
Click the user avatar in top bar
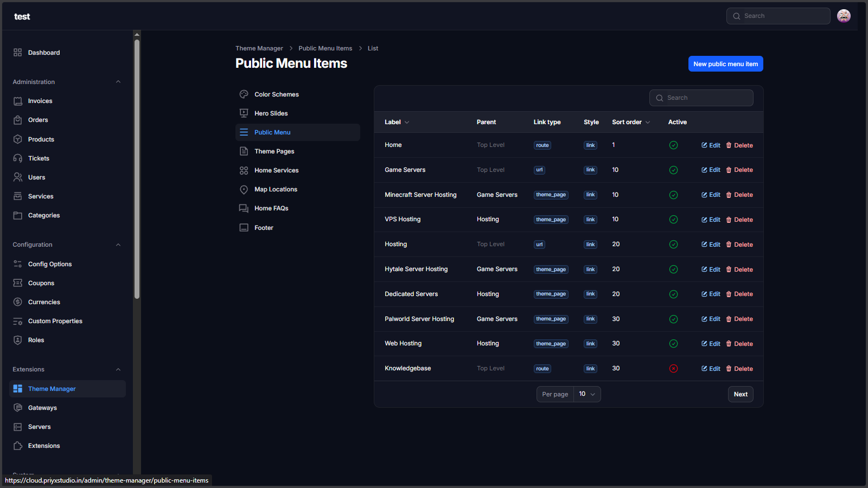844,16
